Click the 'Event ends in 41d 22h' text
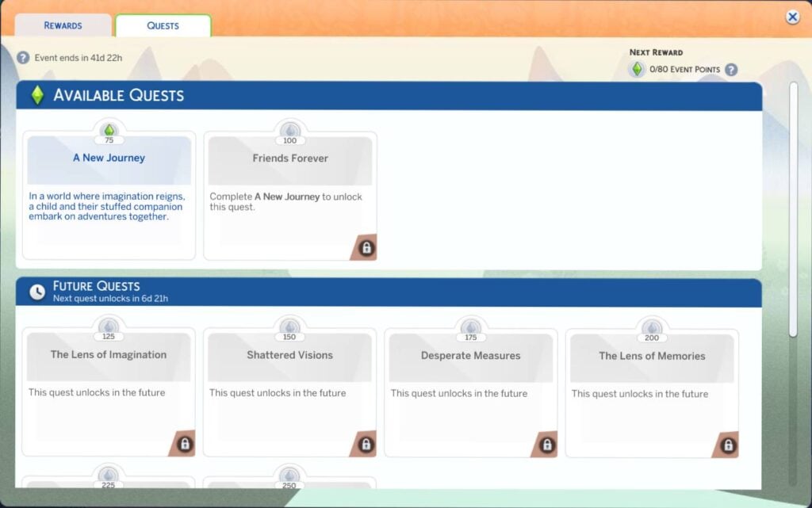 [x=79, y=58]
